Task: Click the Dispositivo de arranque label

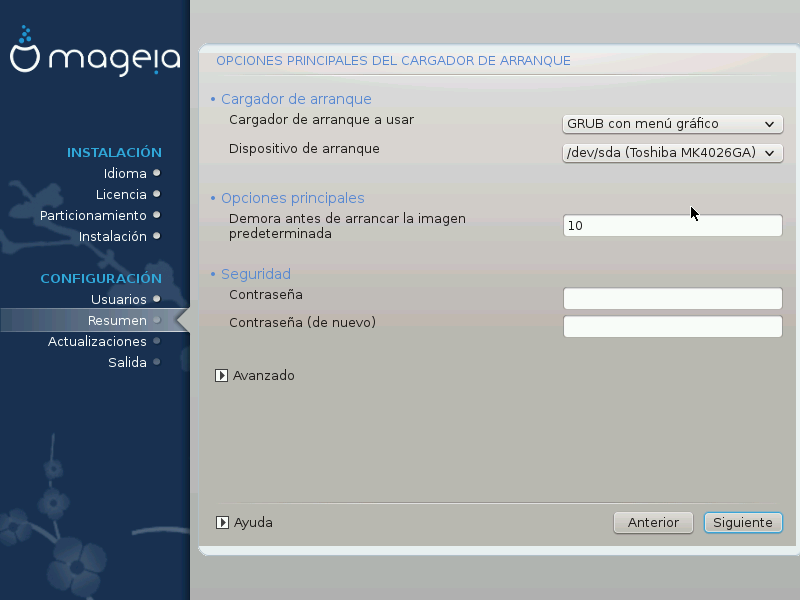Action: pos(304,148)
